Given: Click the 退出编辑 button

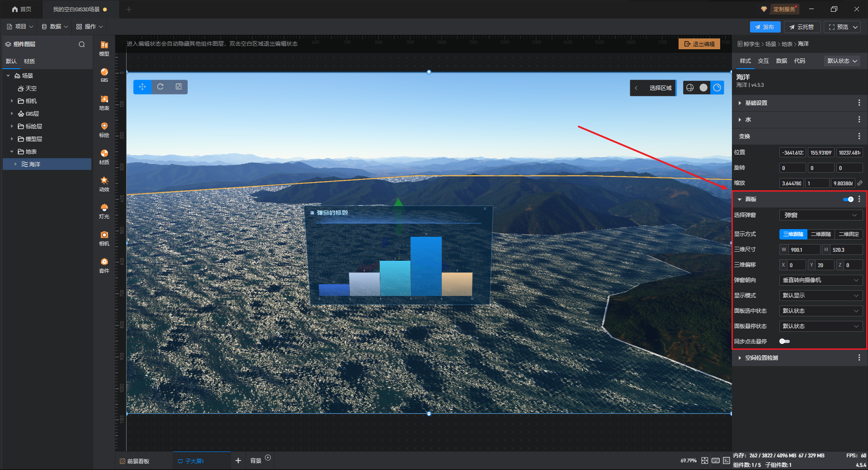Looking at the screenshot, I should tap(699, 44).
